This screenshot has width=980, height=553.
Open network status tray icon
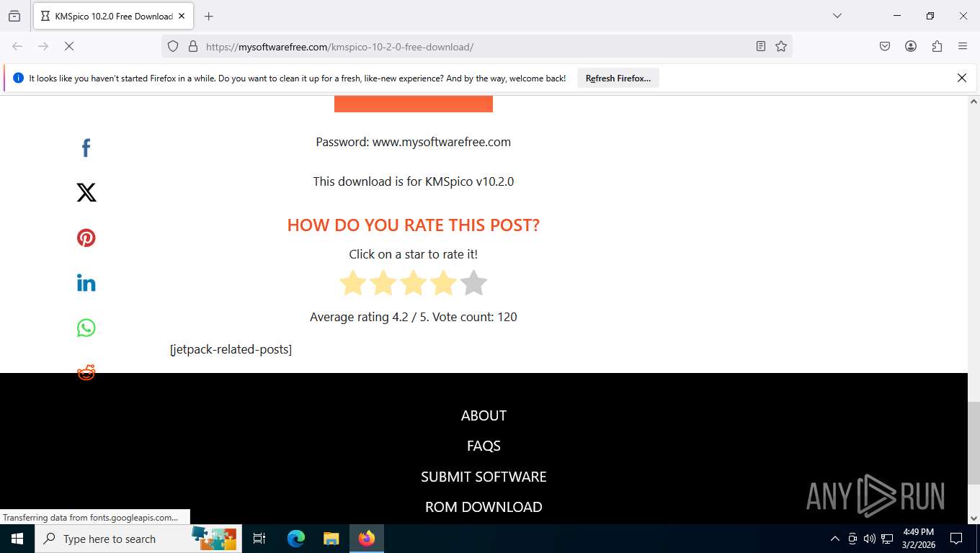pyautogui.click(x=887, y=539)
